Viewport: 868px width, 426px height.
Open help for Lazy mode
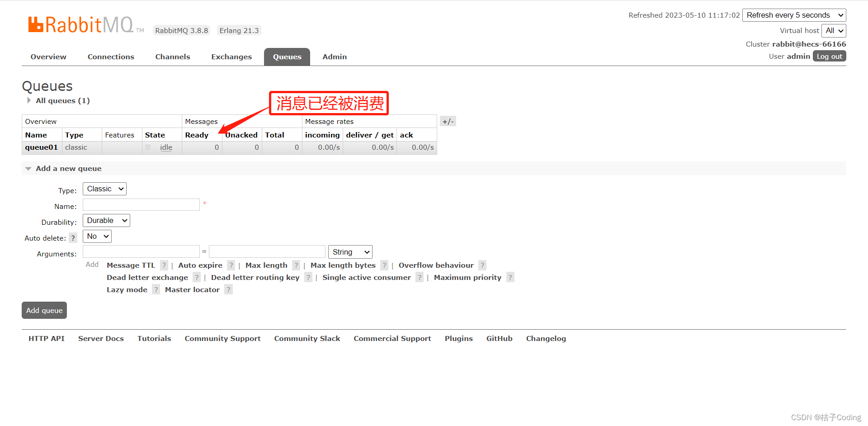point(156,290)
